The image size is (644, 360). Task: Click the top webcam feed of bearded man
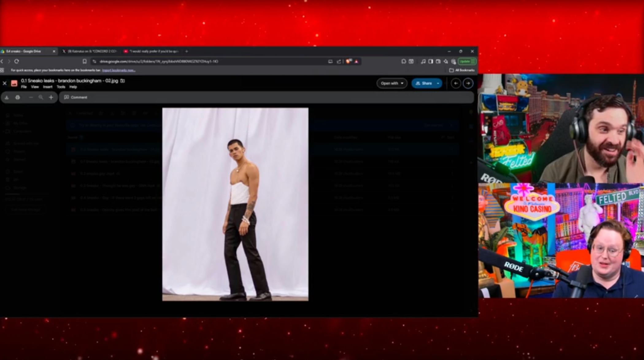coord(561,128)
